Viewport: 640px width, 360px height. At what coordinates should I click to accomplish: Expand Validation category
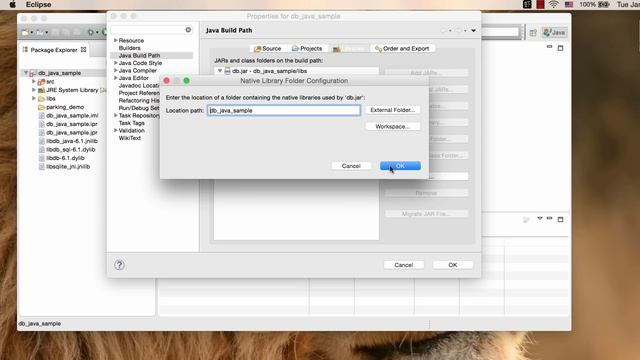(116, 130)
